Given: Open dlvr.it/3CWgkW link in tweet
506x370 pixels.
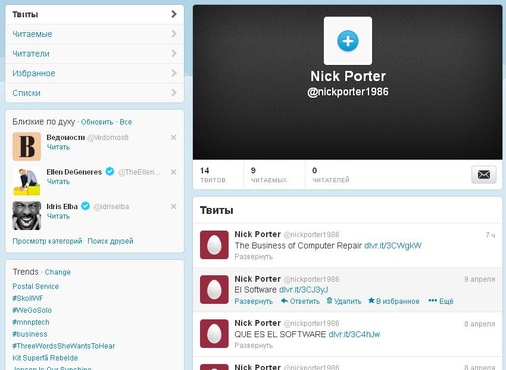Looking at the screenshot, I should click(393, 246).
